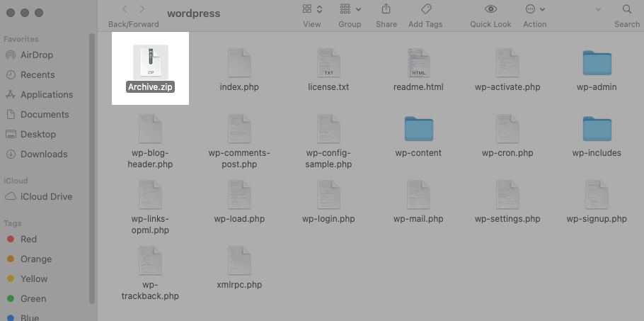Click the Tags section header
Viewport: 644px width, 321px height.
click(13, 224)
